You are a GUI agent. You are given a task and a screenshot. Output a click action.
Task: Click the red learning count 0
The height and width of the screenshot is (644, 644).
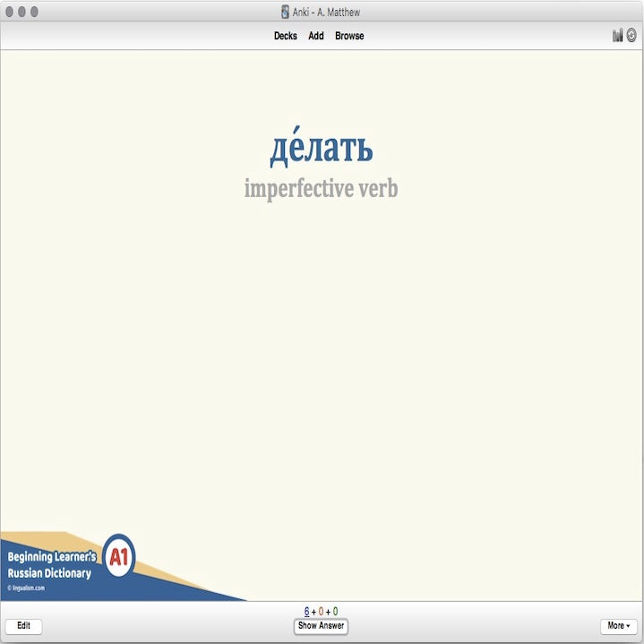[322, 611]
